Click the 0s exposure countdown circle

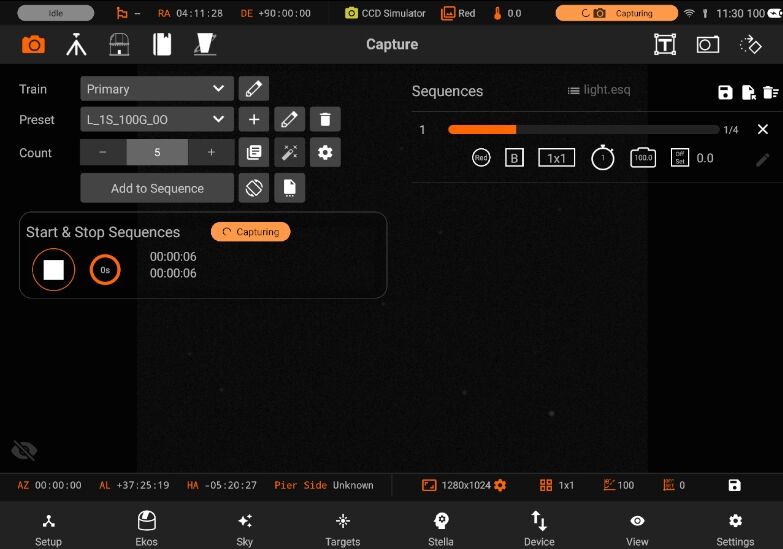coord(105,270)
